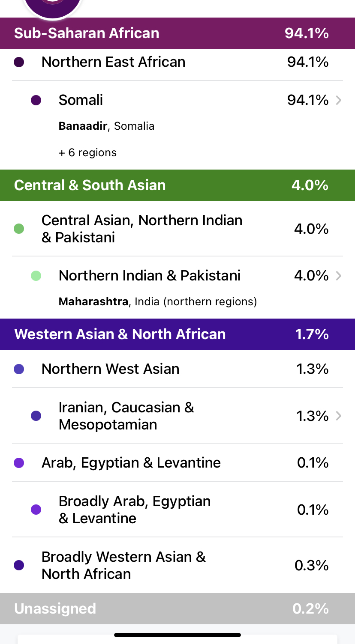Tap the dot beside Broadly Western Asian
The width and height of the screenshot is (355, 644).
19,565
